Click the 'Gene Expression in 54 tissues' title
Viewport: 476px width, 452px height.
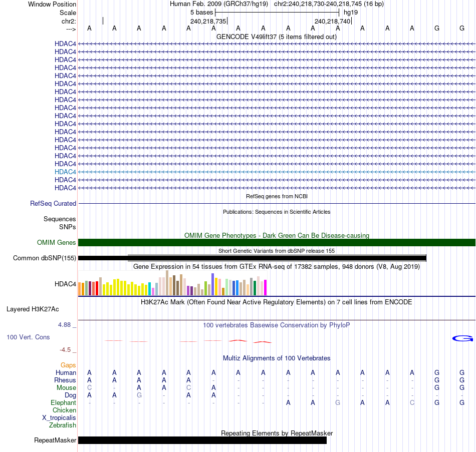tap(277, 267)
